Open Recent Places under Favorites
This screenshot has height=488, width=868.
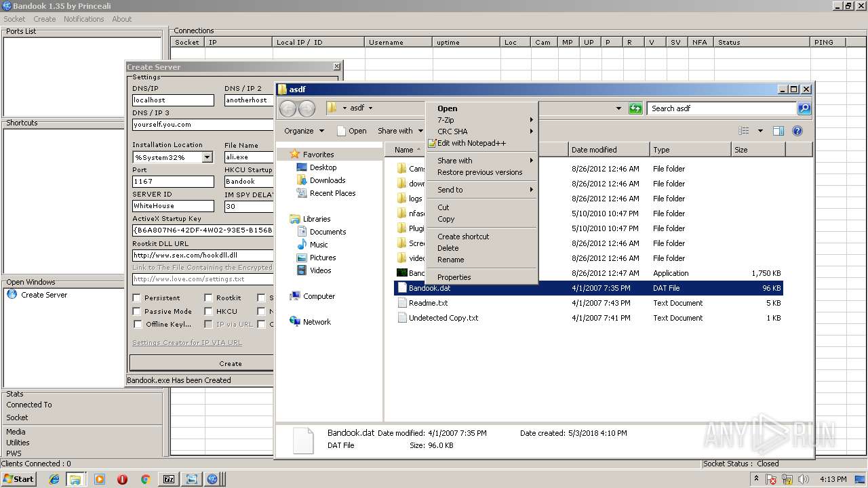click(332, 193)
